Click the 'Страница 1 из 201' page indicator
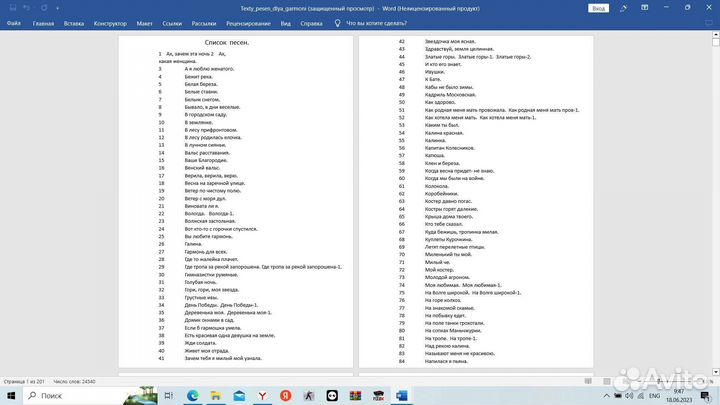 coord(24,383)
